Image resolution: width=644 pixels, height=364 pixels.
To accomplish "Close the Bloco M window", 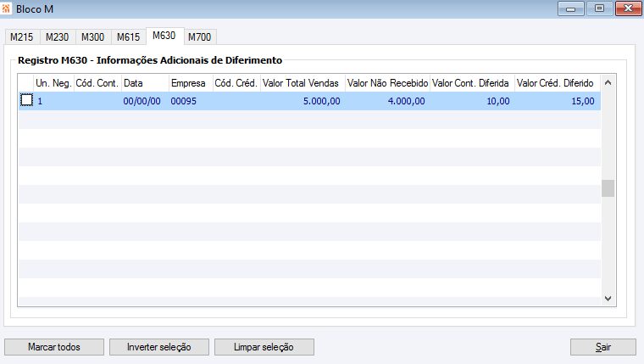I will [x=629, y=8].
